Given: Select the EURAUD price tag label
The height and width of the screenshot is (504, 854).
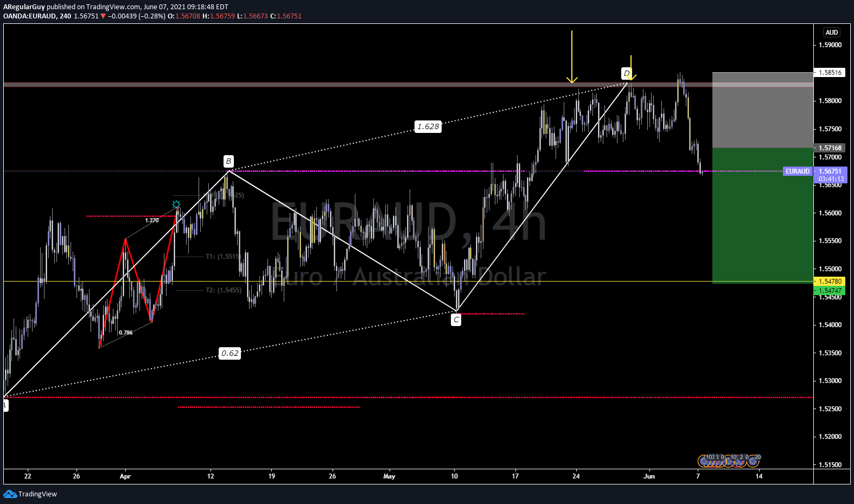Looking at the screenshot, I should click(798, 171).
